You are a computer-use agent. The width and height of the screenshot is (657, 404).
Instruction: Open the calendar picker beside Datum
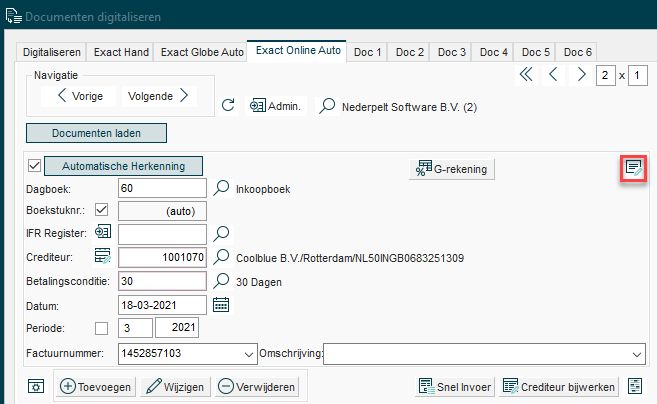(221, 304)
